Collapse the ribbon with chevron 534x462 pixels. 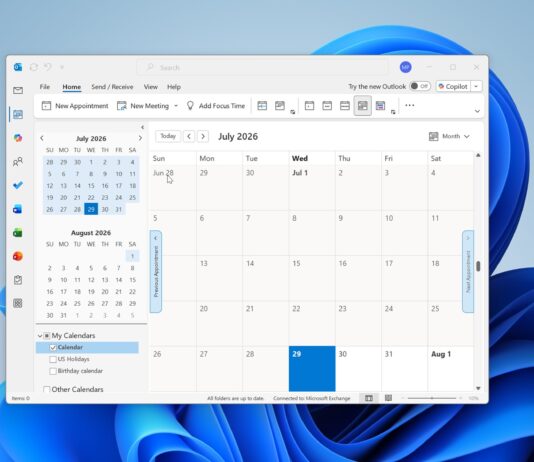click(477, 111)
